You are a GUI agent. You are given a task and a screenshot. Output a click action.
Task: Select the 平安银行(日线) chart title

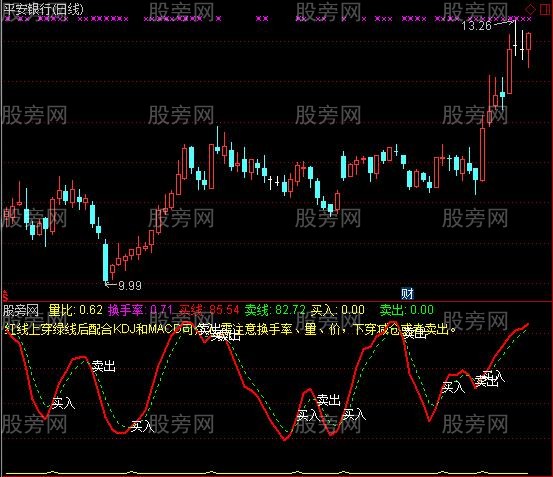coord(44,10)
